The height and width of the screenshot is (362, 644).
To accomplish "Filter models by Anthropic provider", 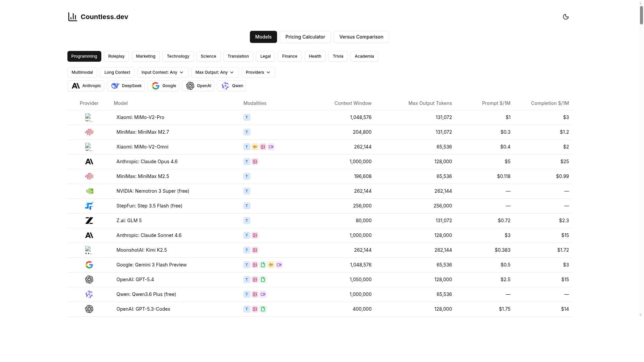I will tap(86, 86).
